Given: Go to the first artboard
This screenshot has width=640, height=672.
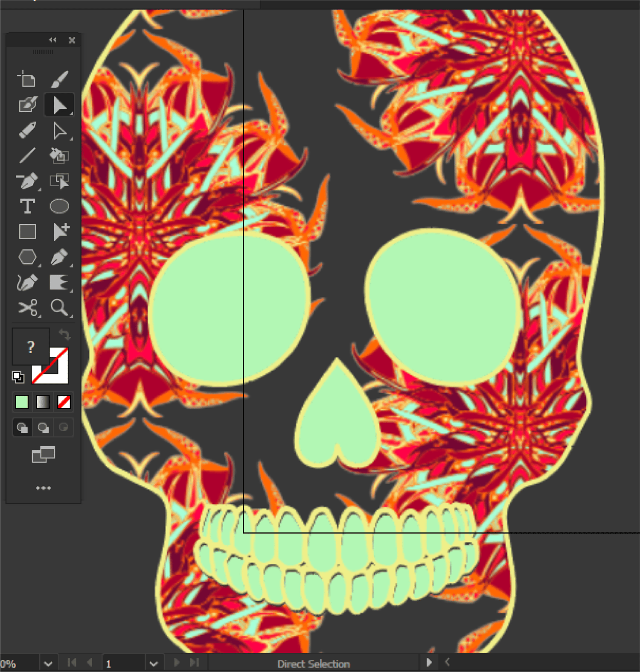Looking at the screenshot, I should tap(72, 663).
